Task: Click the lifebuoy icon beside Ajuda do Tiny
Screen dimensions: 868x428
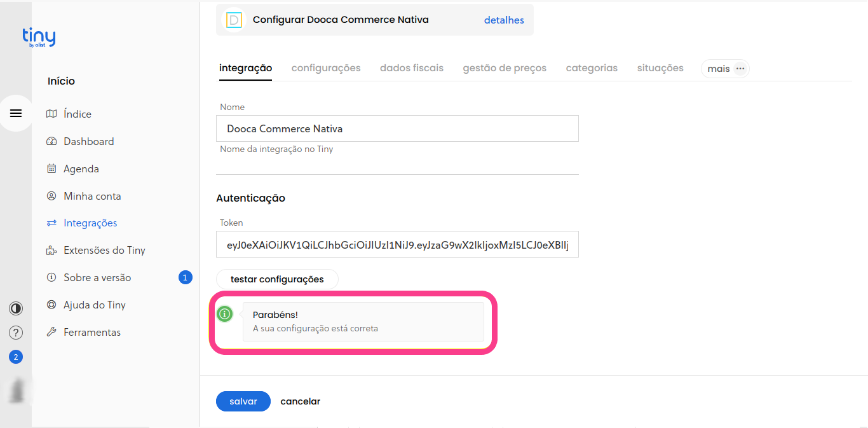Action: [51, 305]
